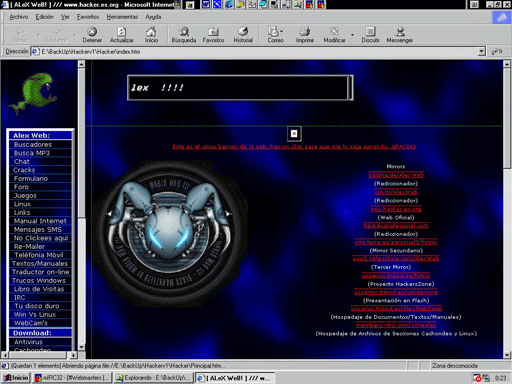Expand the Correo dropdown arrow
This screenshot has width=512, height=384.
pos(282,32)
